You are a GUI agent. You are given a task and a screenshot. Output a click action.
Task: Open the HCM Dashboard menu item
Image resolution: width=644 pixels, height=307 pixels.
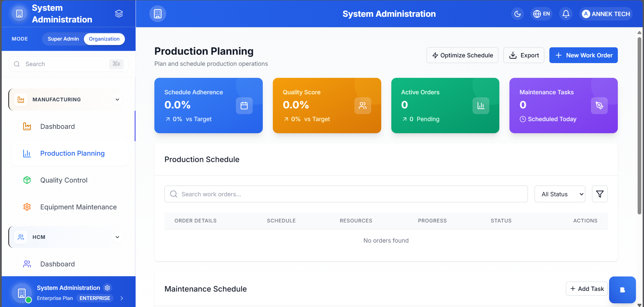pyautogui.click(x=70, y=264)
